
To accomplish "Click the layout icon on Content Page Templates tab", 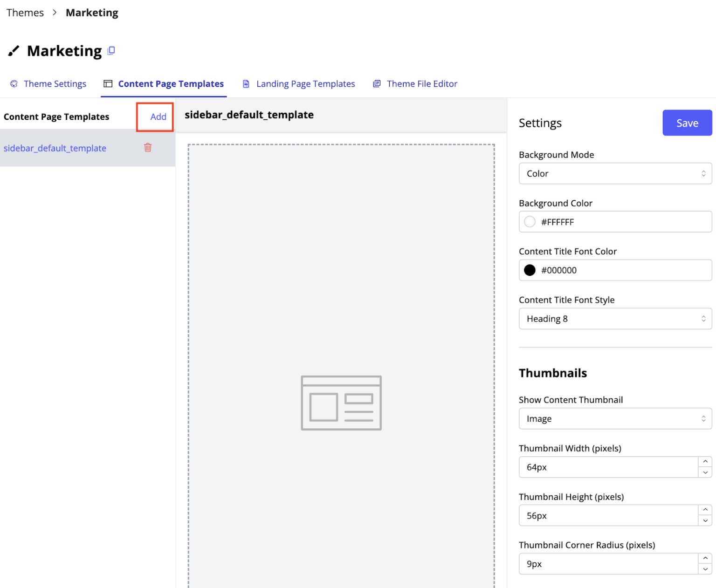I will pyautogui.click(x=108, y=83).
